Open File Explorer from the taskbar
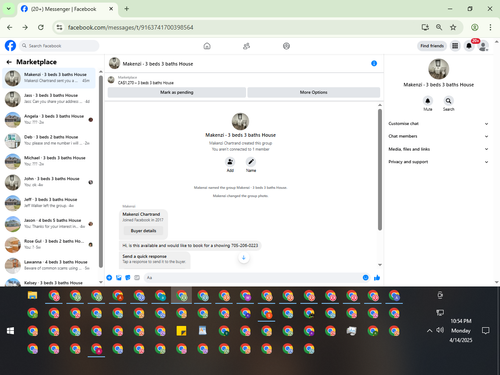Image resolution: width=500 pixels, height=375 pixels. [x=32, y=296]
